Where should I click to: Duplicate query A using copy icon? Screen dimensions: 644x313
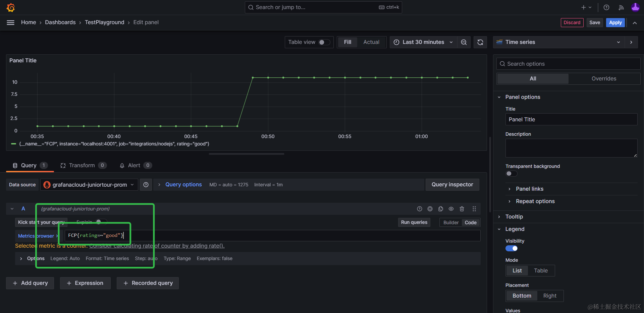[x=440, y=209]
